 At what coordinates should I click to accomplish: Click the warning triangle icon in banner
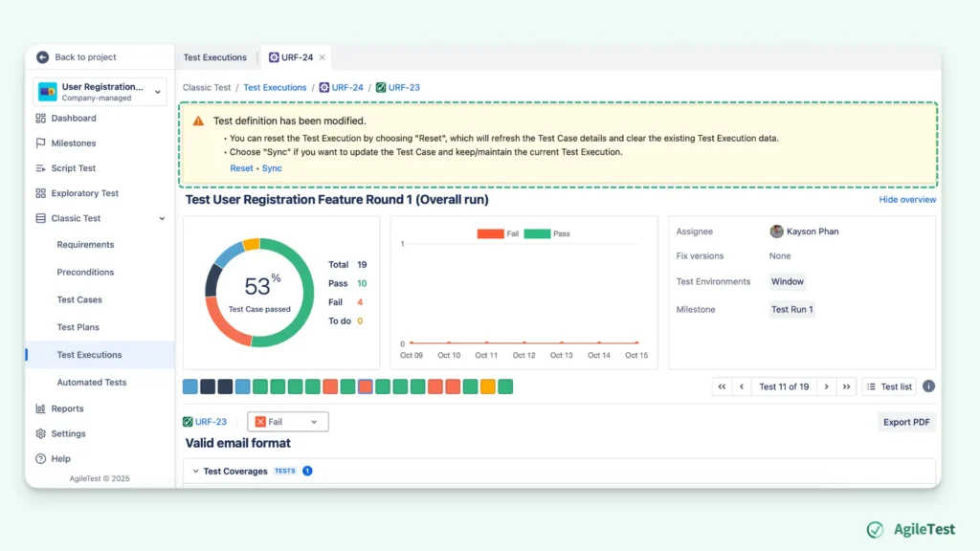pos(198,121)
